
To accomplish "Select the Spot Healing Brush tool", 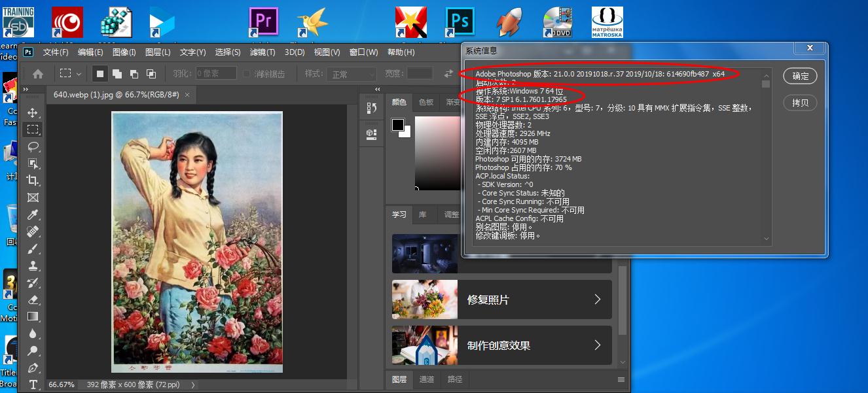I will click(33, 231).
